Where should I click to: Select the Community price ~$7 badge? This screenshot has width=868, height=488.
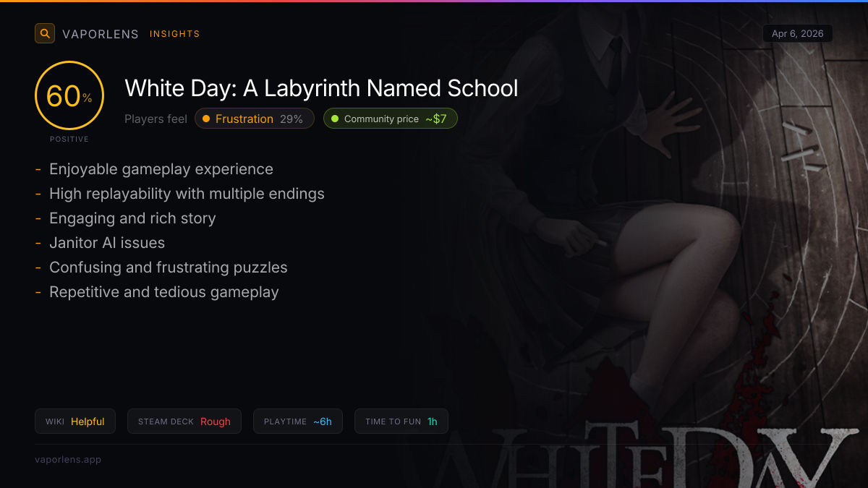pyautogui.click(x=391, y=119)
